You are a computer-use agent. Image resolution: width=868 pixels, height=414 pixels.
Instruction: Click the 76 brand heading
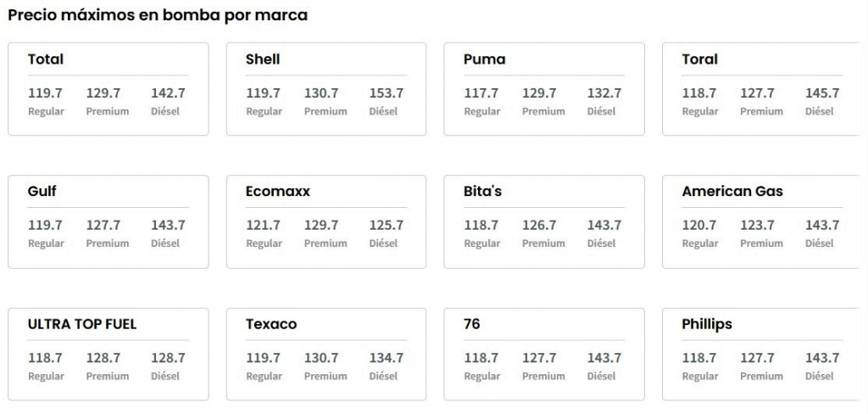coord(472,324)
